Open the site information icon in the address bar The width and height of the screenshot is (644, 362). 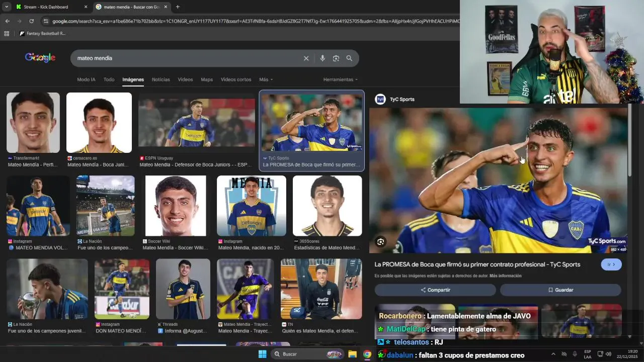click(46, 21)
